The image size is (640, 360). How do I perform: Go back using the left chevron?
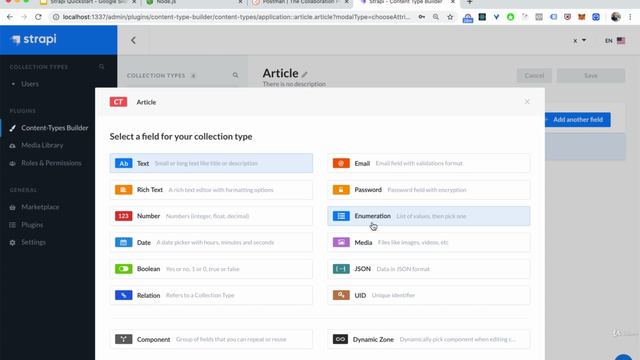[x=133, y=40]
